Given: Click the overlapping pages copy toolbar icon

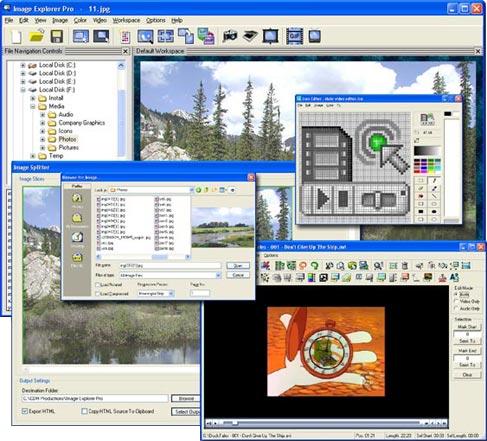Looking at the screenshot, I should (186, 36).
